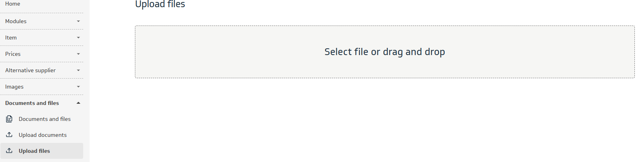Open the Documents and files sub-item text

coord(45,119)
